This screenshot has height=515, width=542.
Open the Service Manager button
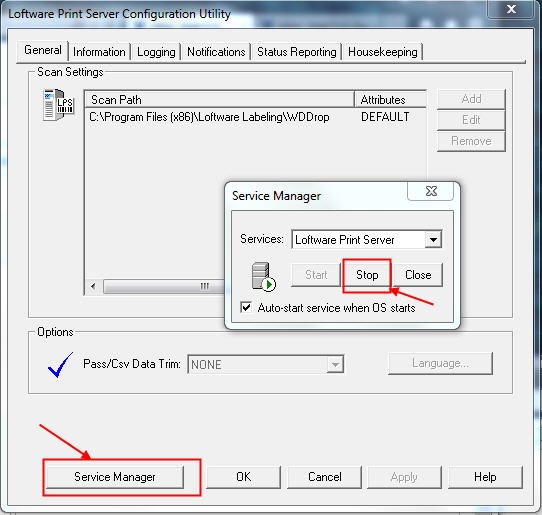click(115, 477)
